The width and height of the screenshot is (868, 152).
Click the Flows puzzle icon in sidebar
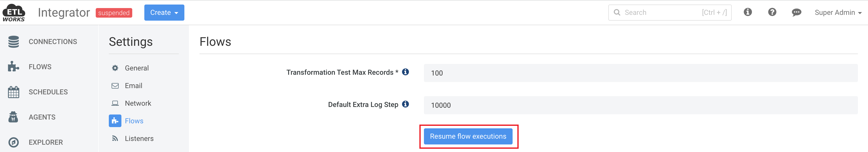tap(14, 67)
